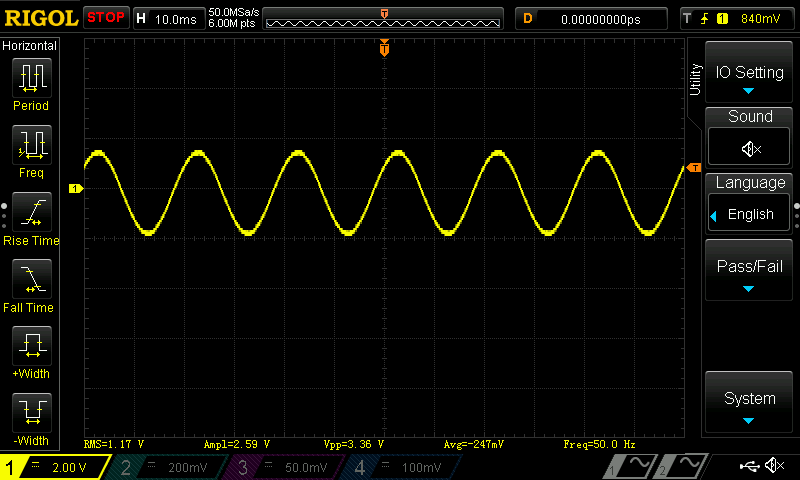800x480 pixels.
Task: Select the Rise Time measurement icon
Action: pos(32,212)
